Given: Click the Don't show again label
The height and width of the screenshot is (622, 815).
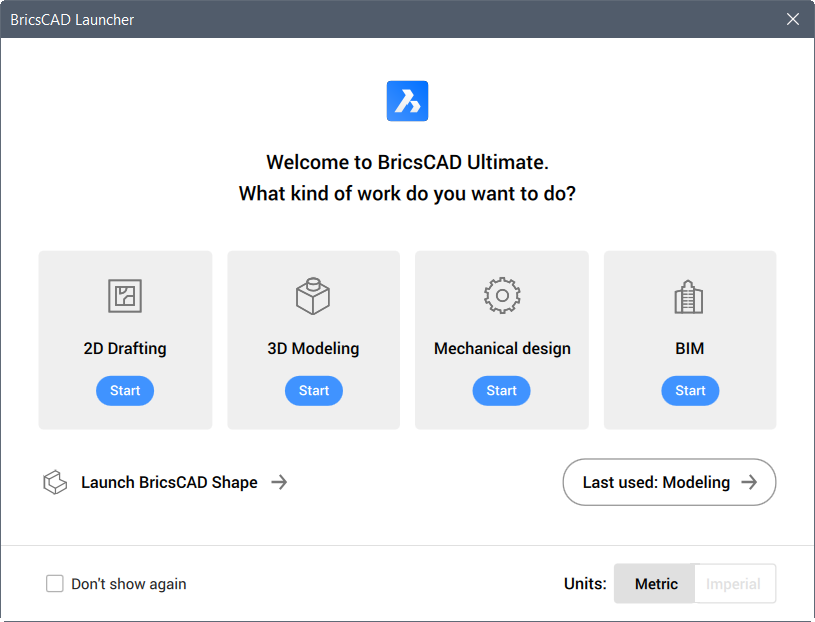Looking at the screenshot, I should point(129,584).
